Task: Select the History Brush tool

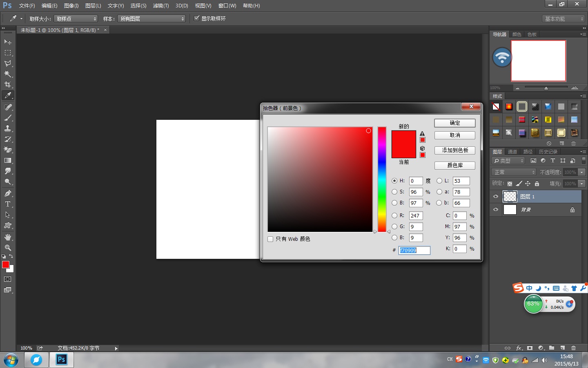Action: [8, 139]
